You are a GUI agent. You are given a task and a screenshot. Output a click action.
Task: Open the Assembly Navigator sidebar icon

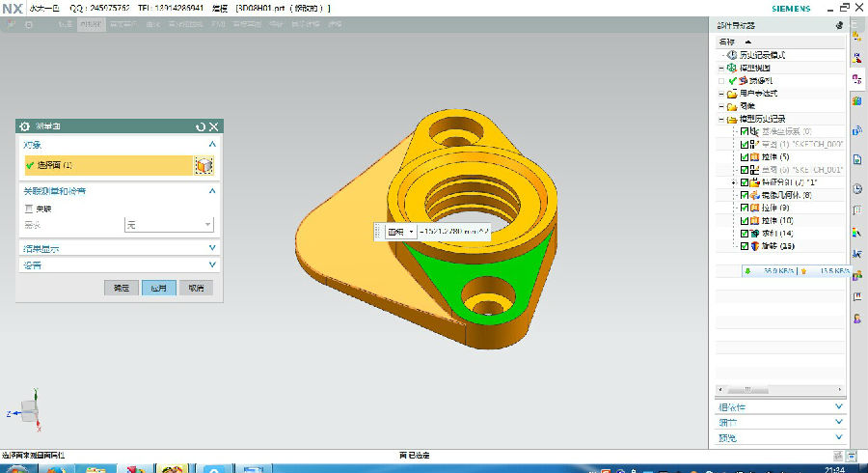point(856,57)
